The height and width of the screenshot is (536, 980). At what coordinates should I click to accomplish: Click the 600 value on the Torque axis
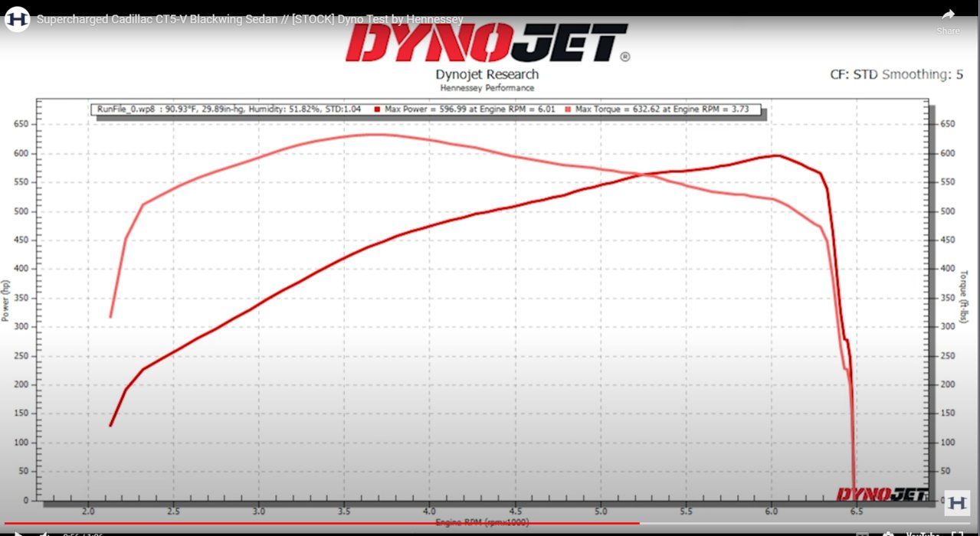coord(948,153)
